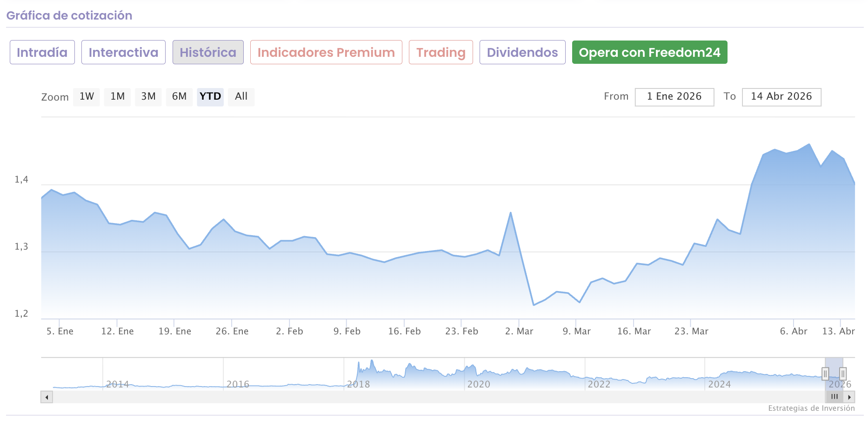Open Indicadores Premium
The height and width of the screenshot is (421, 868).
(x=326, y=52)
